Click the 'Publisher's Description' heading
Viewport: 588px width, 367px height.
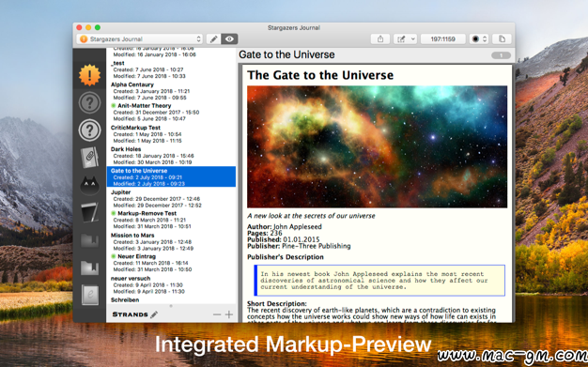tap(285, 257)
